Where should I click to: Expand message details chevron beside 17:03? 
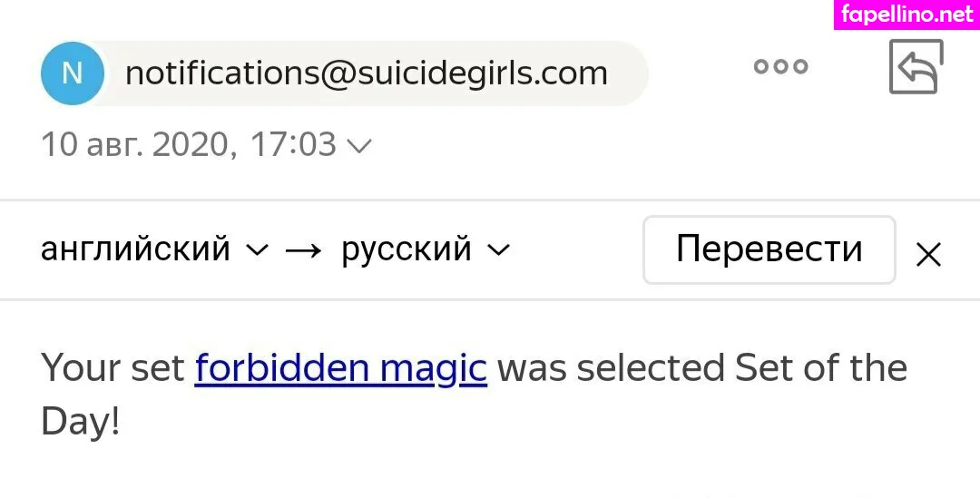pyautogui.click(x=359, y=146)
